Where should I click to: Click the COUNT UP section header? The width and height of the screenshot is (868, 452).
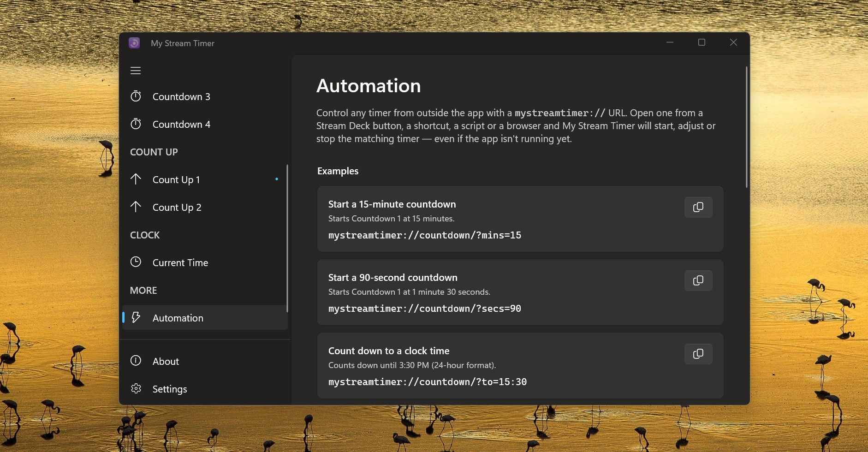pos(154,152)
